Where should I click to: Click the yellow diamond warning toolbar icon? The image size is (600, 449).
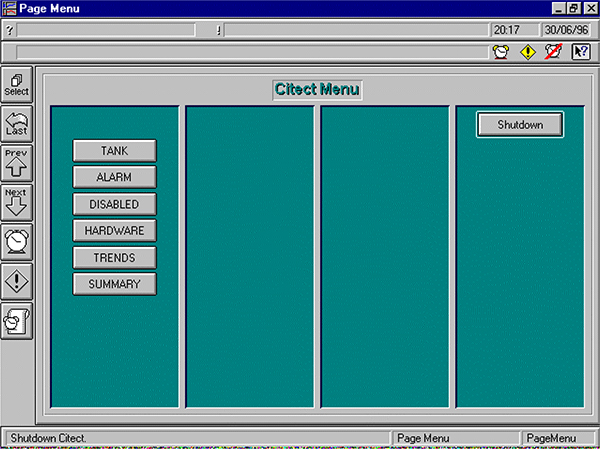coord(528,52)
